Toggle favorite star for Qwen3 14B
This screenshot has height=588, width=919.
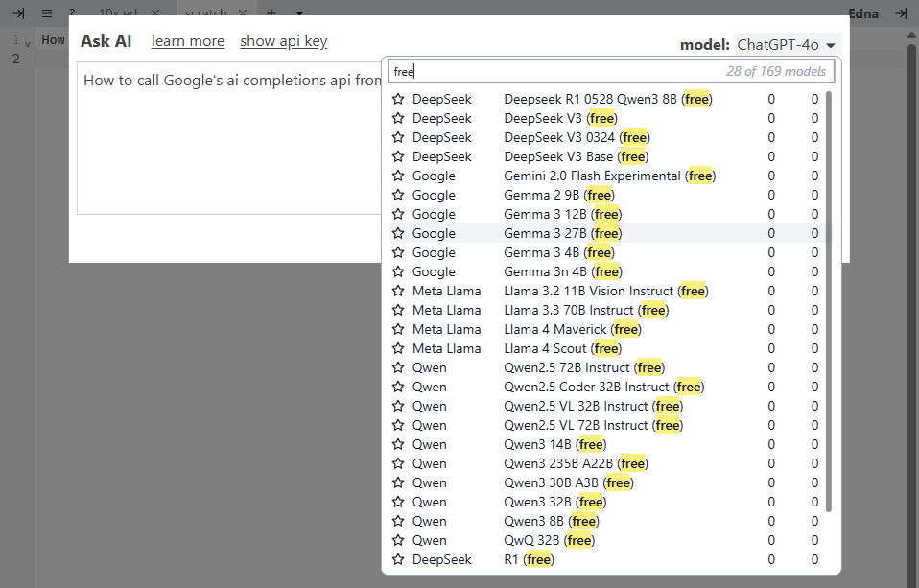pos(398,444)
